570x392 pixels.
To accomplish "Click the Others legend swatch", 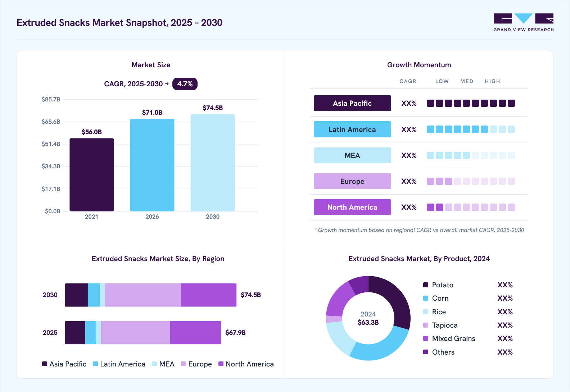I will 426,352.
